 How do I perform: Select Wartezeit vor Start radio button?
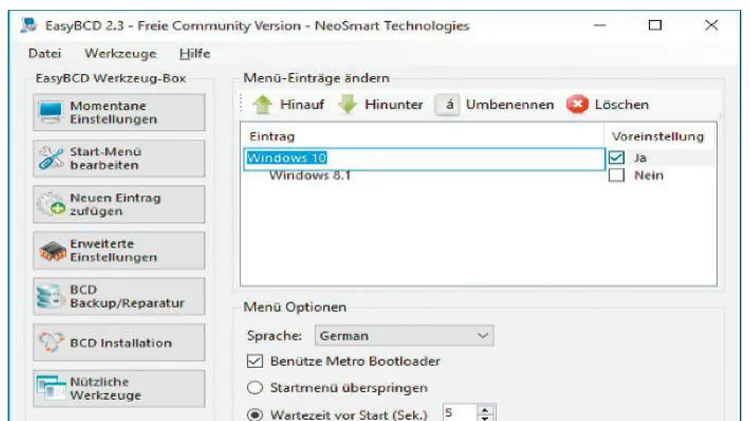[255, 414]
